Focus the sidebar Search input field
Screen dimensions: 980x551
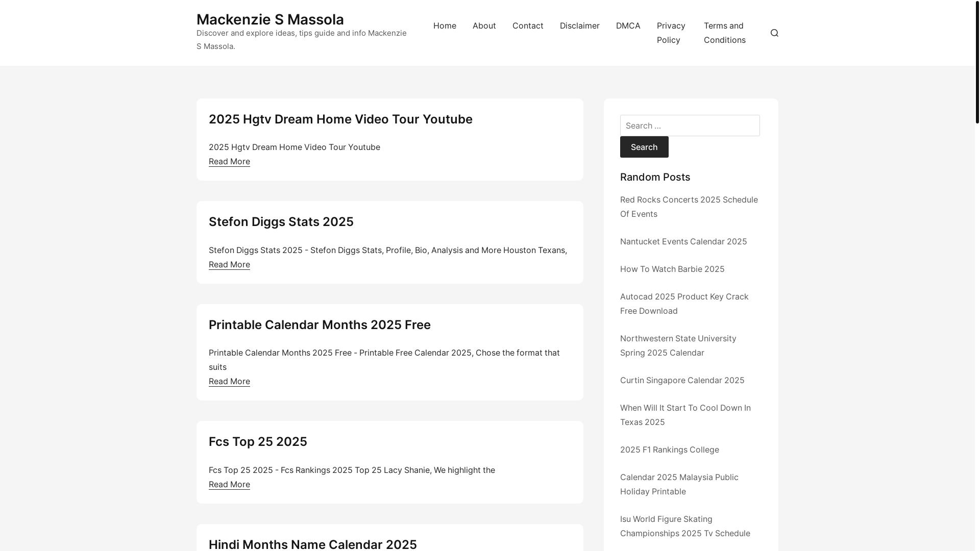[x=690, y=126]
